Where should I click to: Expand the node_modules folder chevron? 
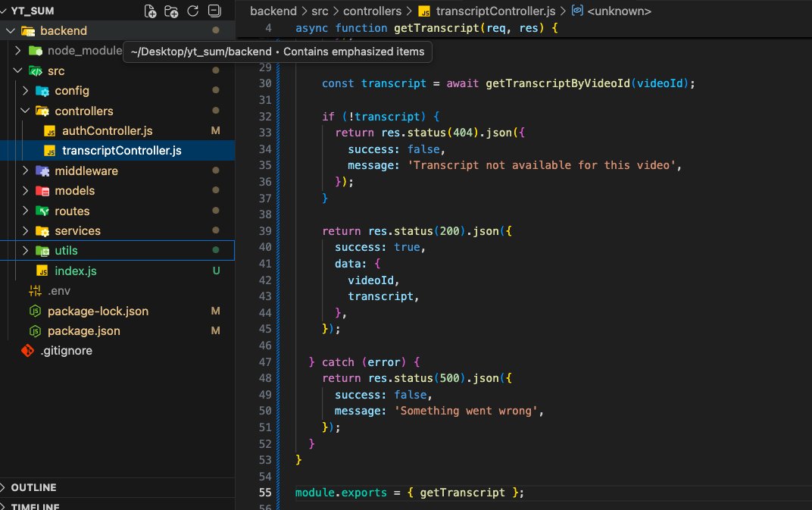(17, 50)
